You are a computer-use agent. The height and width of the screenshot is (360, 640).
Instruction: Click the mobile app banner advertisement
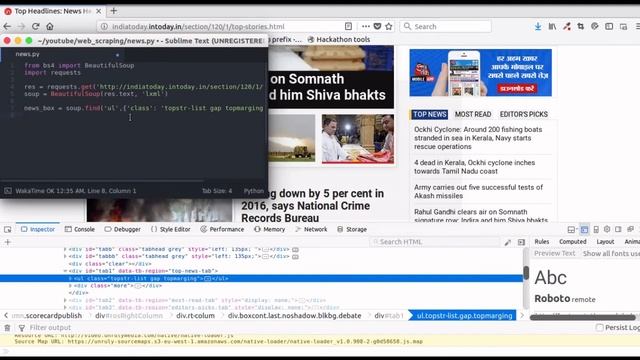(x=480, y=73)
